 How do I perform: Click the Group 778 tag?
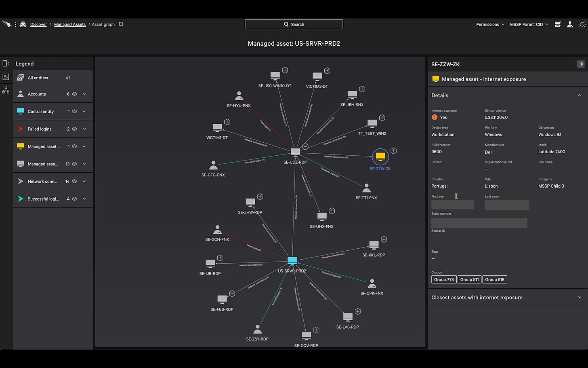(444, 279)
